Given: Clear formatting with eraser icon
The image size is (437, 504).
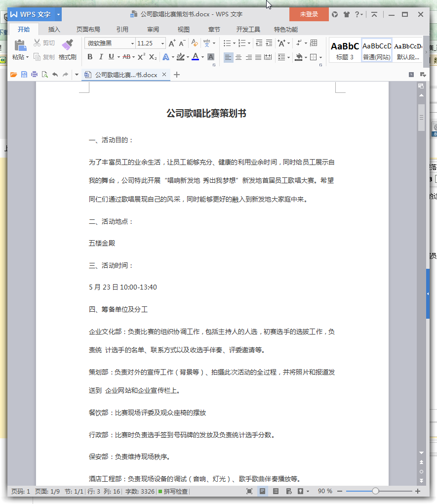Looking at the screenshot, I should point(195,43).
